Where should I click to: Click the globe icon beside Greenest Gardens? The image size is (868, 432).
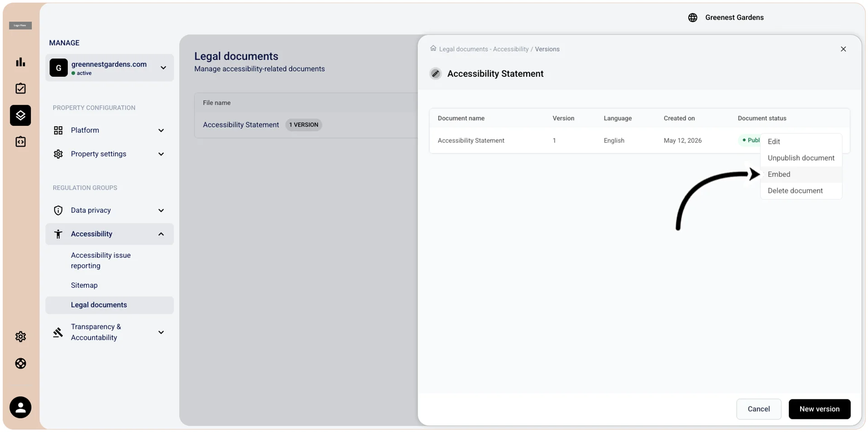tap(692, 18)
